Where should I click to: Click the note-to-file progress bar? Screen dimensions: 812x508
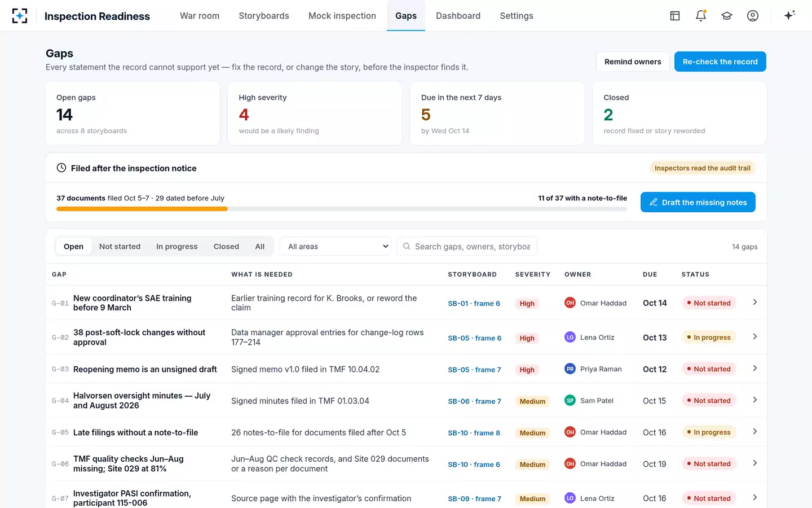(x=342, y=209)
